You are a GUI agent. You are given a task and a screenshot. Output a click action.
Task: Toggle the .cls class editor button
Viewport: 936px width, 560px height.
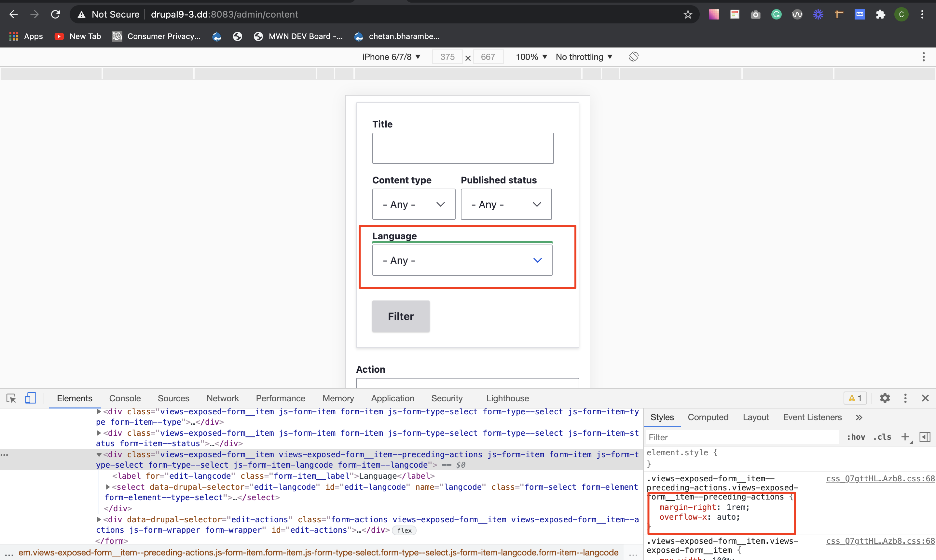(882, 437)
